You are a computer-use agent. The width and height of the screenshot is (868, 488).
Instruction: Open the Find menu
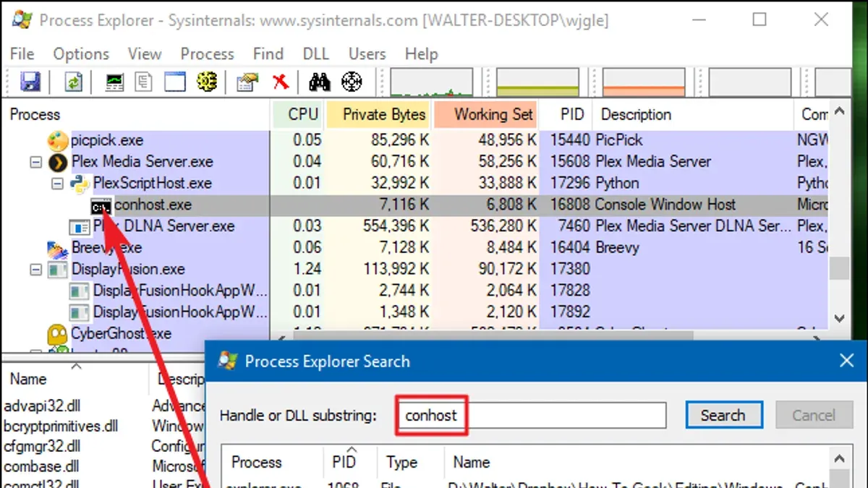[x=268, y=54]
